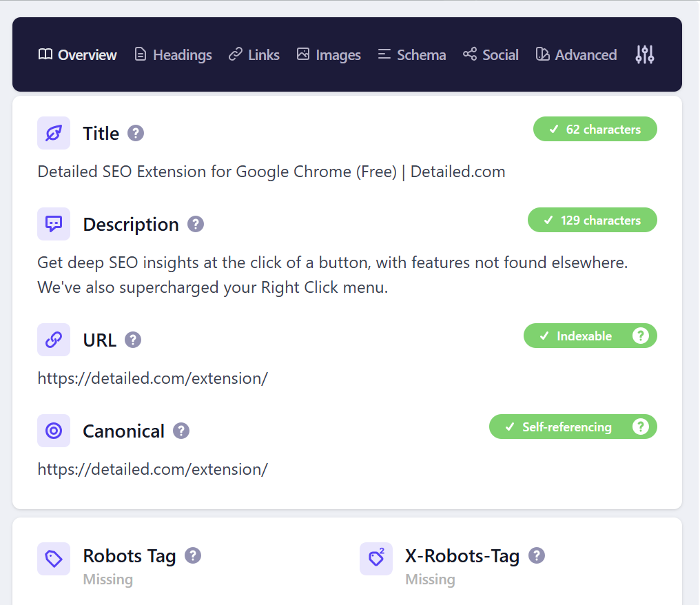The height and width of the screenshot is (605, 700).
Task: Open help tooltip next to Description
Action: pos(196,224)
